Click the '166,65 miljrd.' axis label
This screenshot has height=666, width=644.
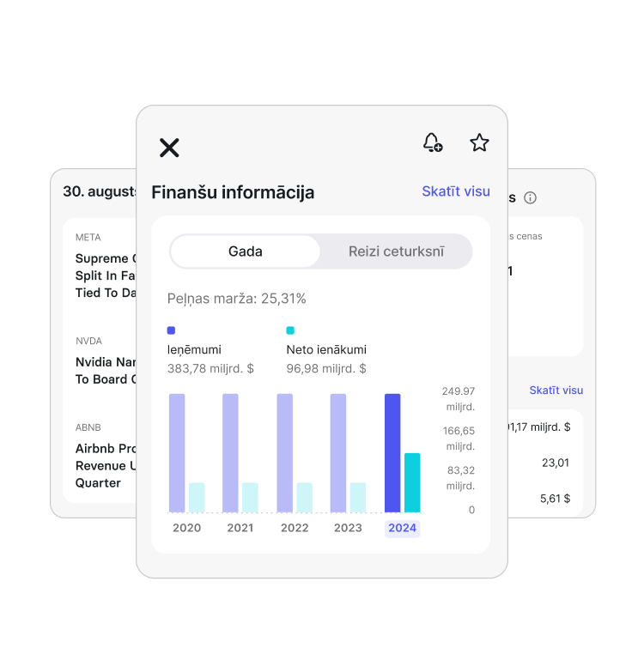coord(459,439)
